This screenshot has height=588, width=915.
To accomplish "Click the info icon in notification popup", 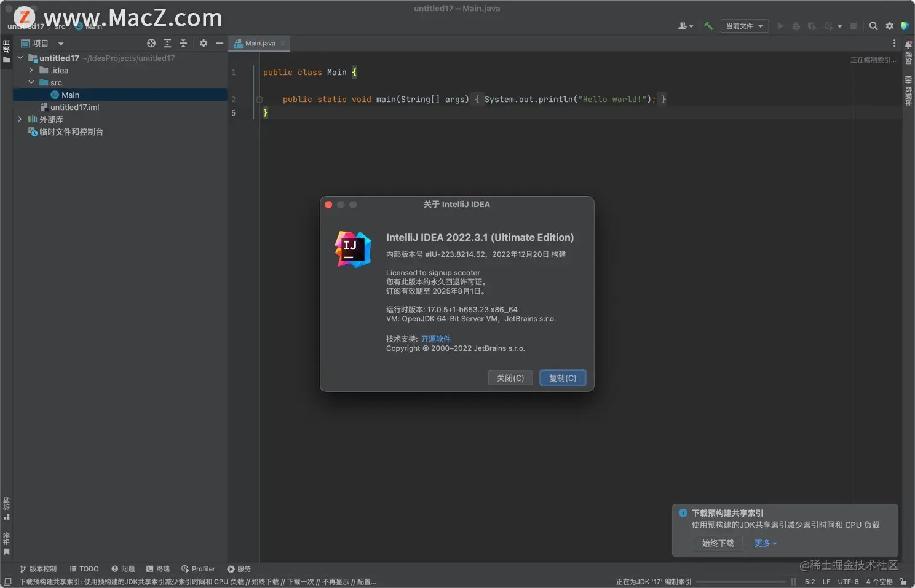I will [683, 512].
